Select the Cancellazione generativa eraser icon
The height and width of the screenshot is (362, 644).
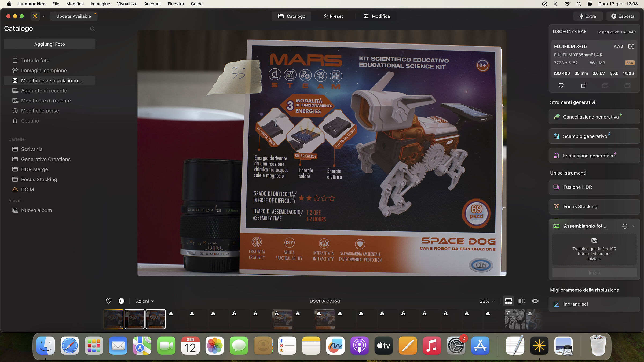pos(557,117)
